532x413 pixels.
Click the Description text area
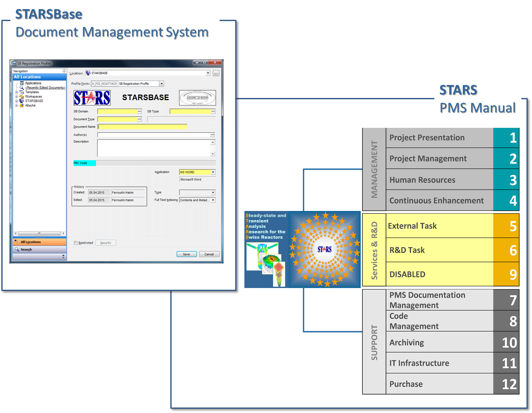[154, 148]
